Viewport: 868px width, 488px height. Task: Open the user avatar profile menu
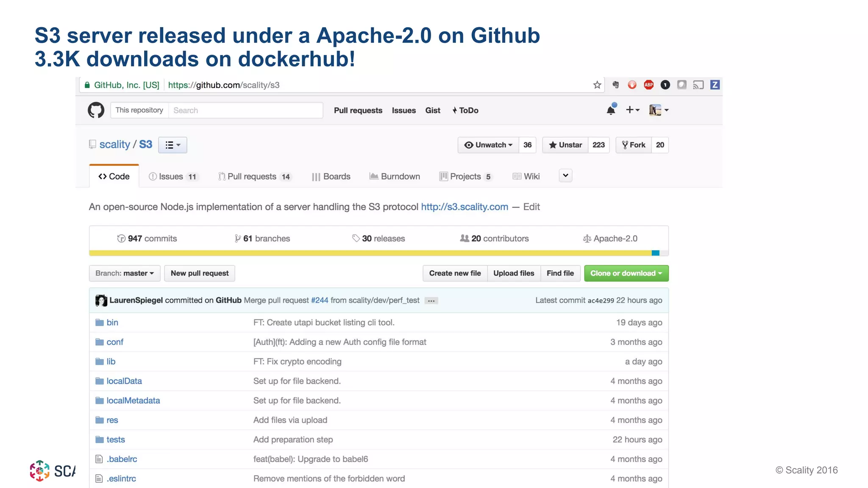(x=659, y=110)
